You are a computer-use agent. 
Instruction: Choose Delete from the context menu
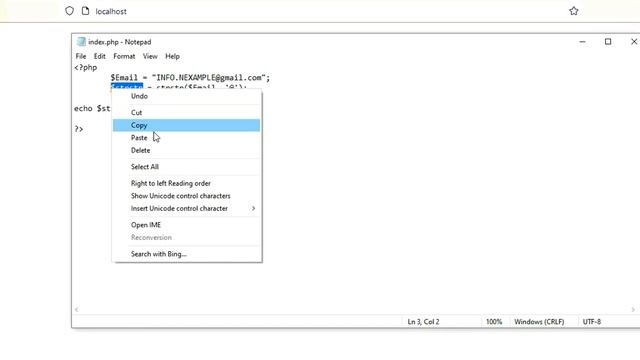[187, 151]
